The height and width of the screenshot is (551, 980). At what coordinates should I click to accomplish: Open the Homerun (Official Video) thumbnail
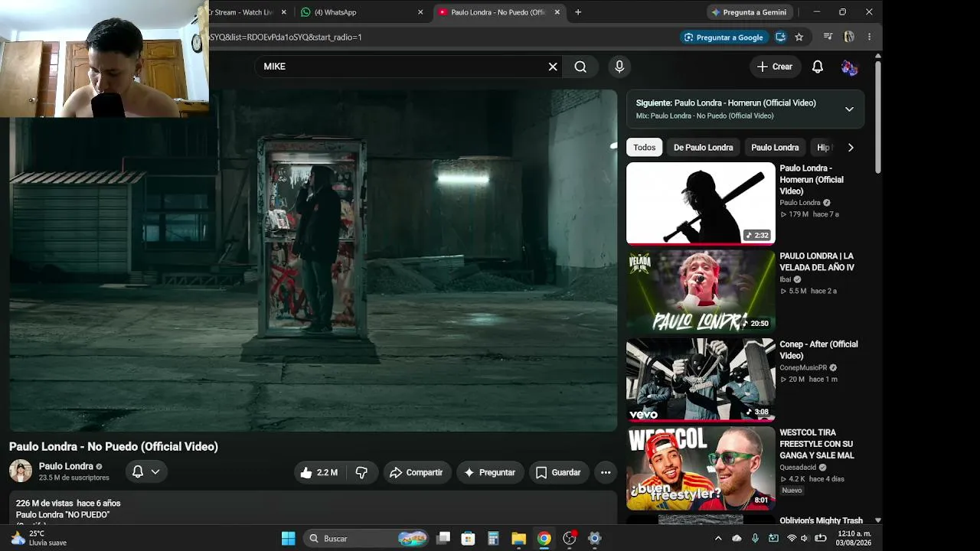click(701, 203)
